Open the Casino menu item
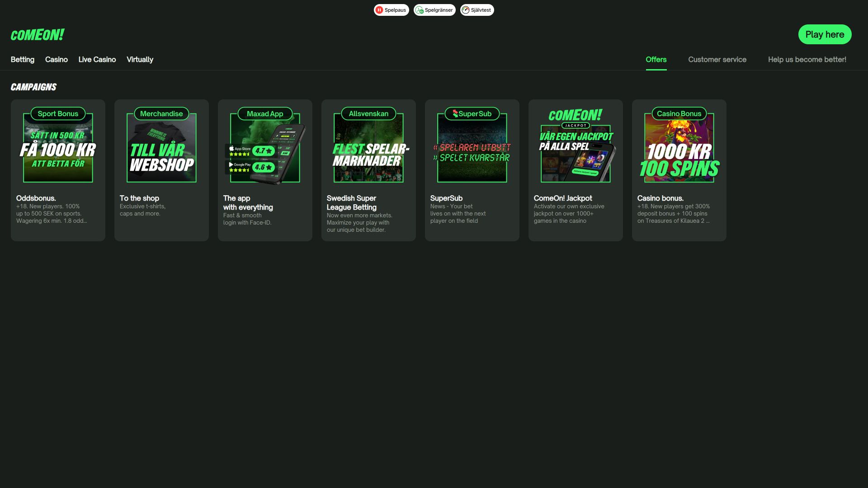The image size is (868, 488). pyautogui.click(x=57, y=60)
